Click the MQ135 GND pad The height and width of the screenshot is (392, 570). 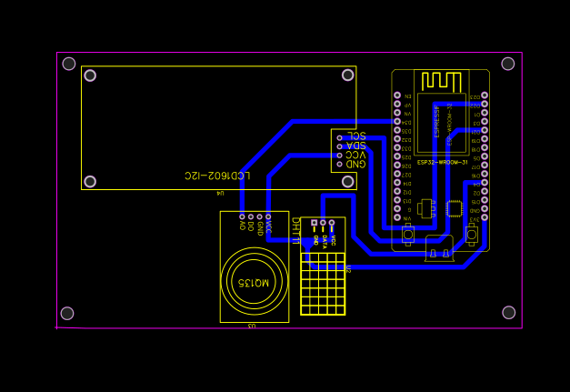(260, 217)
